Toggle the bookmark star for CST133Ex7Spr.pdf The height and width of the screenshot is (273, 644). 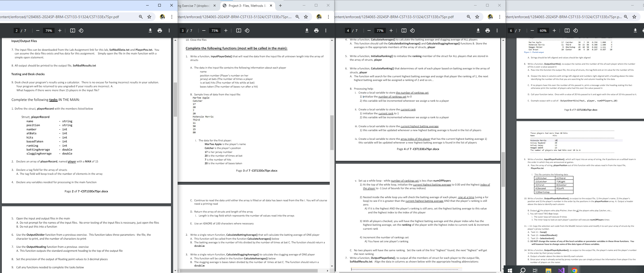pyautogui.click(x=150, y=17)
